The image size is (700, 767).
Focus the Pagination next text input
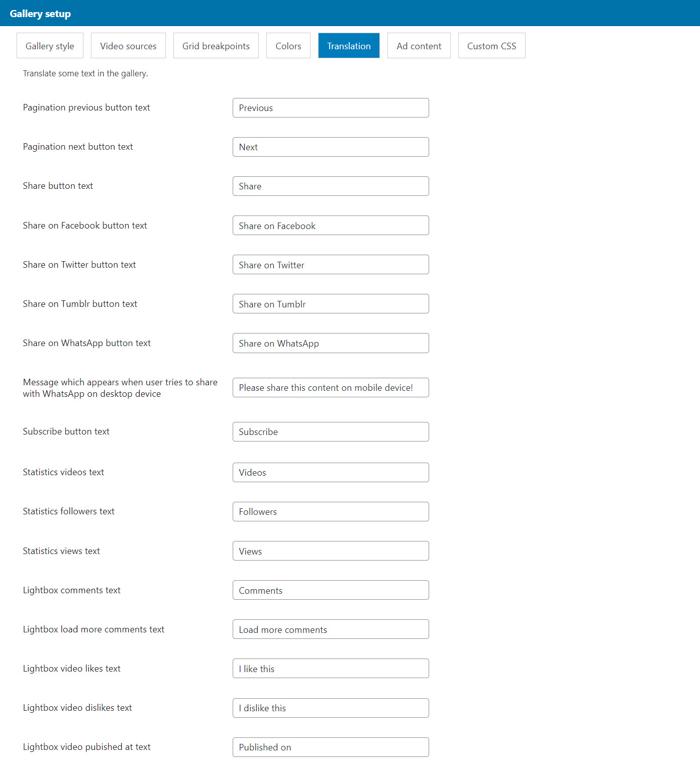click(331, 147)
